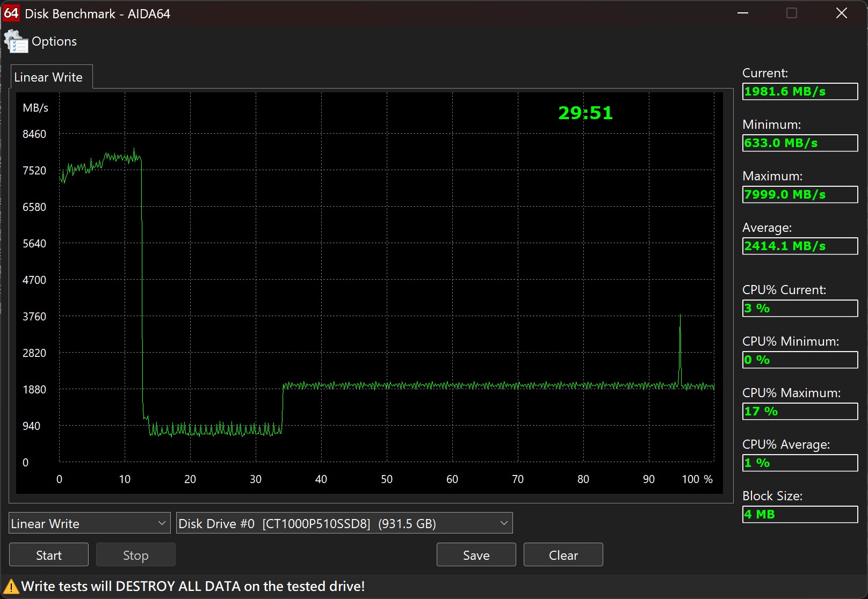The width and height of the screenshot is (868, 599).
Task: Click the 940 label on MB/s axis
Action: [31, 426]
